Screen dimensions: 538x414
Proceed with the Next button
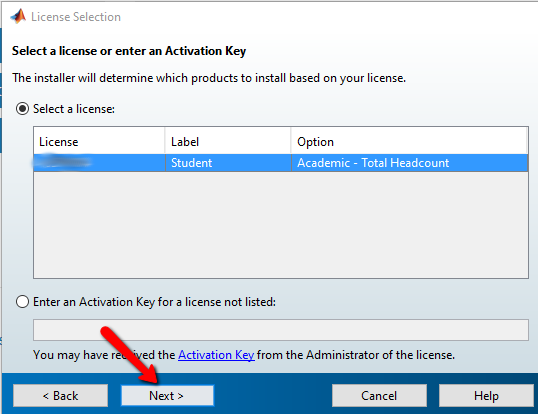click(x=167, y=395)
